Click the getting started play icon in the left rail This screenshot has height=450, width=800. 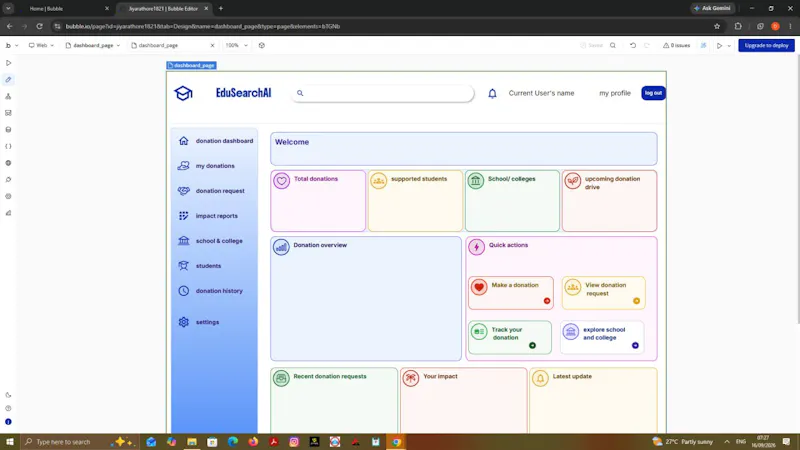coord(8,63)
